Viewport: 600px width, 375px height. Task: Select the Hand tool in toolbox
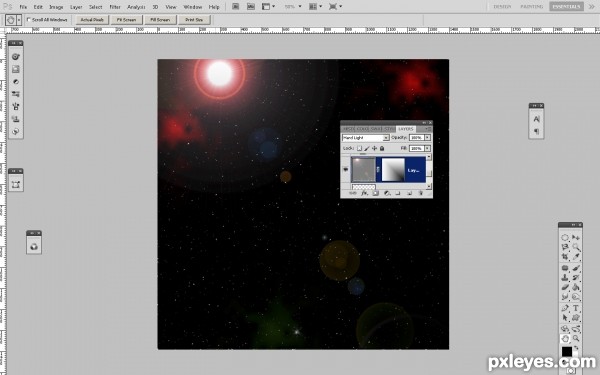point(565,338)
